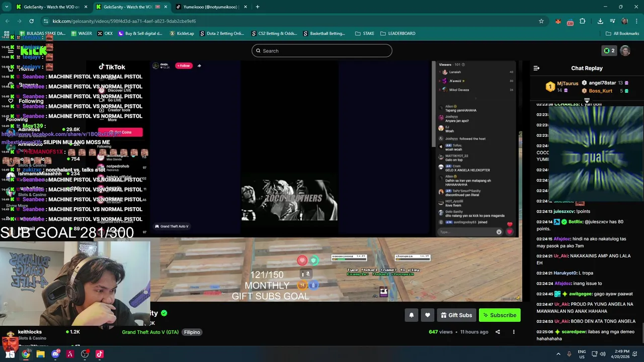This screenshot has height=362, width=644.
Task: Open the STAKE bookmarks folder
Action: (x=364, y=34)
